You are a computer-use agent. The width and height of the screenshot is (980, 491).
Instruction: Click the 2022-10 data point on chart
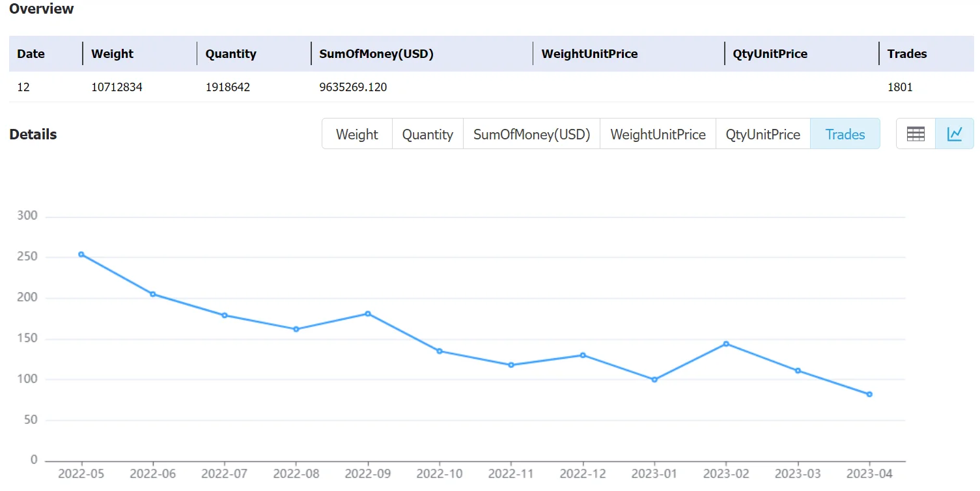tap(440, 351)
